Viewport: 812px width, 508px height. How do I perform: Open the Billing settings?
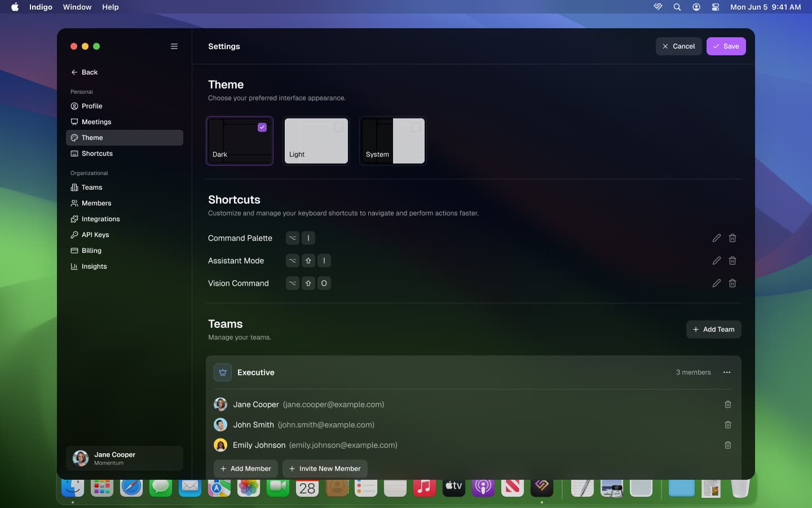[91, 251]
